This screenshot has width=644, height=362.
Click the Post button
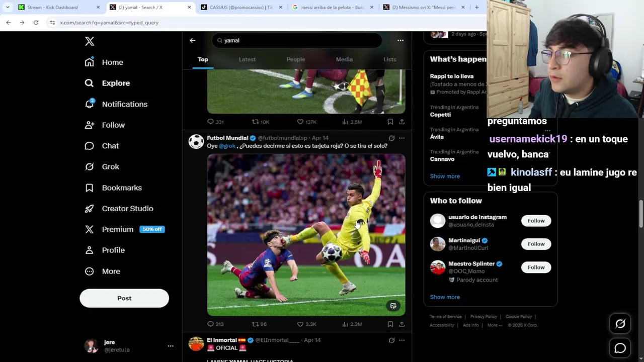(124, 298)
